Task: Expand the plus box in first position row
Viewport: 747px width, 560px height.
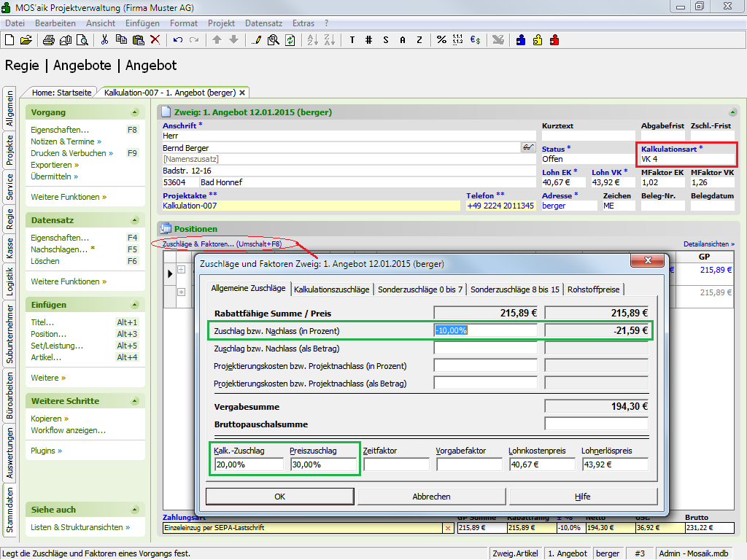Action: tap(182, 270)
